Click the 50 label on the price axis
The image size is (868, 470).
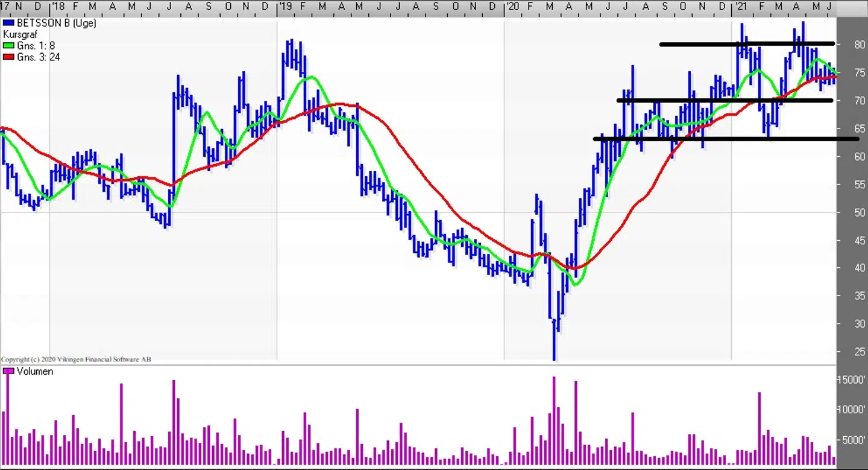[859, 212]
